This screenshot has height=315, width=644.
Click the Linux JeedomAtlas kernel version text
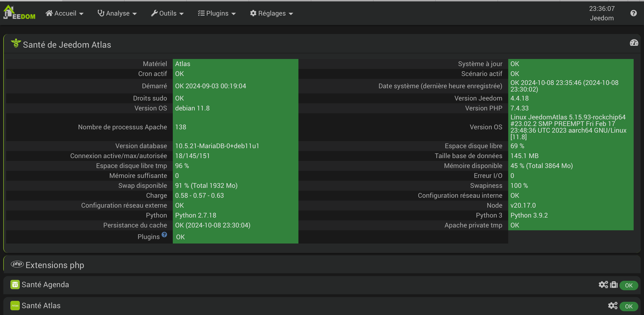click(x=568, y=127)
